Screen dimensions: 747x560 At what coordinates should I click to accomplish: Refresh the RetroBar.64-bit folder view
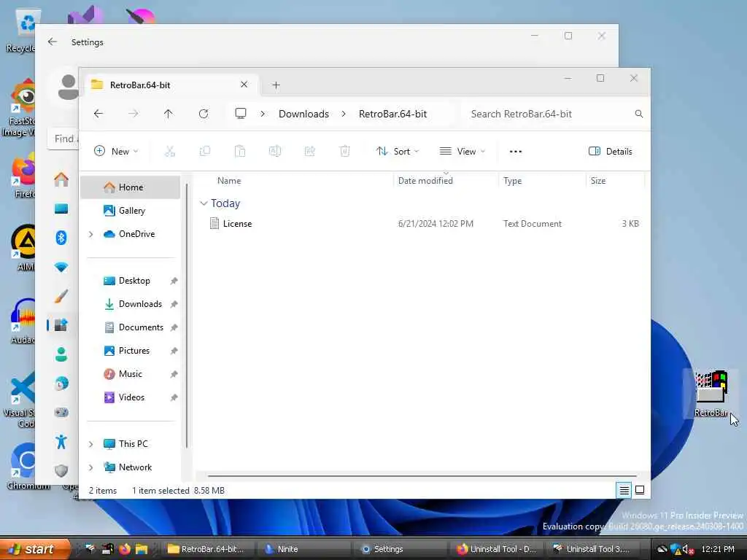(204, 114)
